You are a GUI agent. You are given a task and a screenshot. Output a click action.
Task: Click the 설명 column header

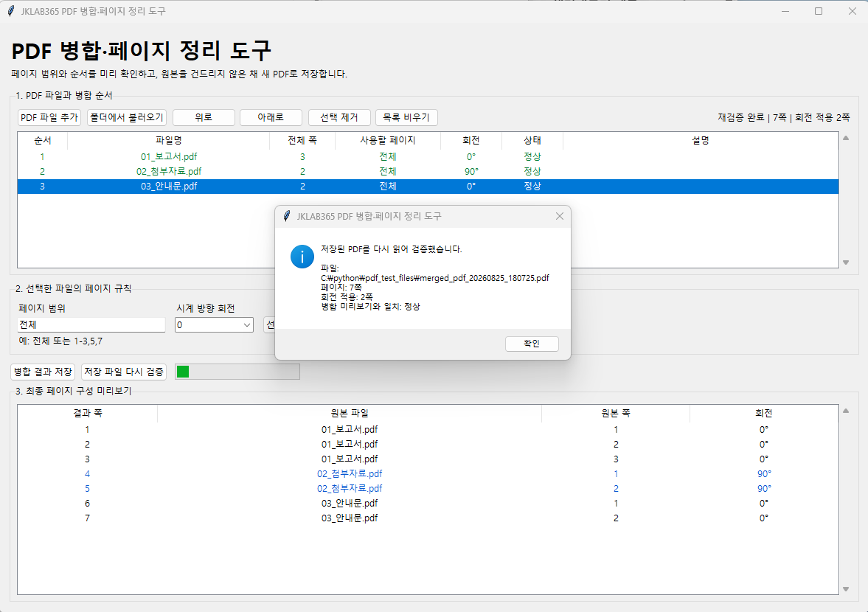[x=701, y=141]
